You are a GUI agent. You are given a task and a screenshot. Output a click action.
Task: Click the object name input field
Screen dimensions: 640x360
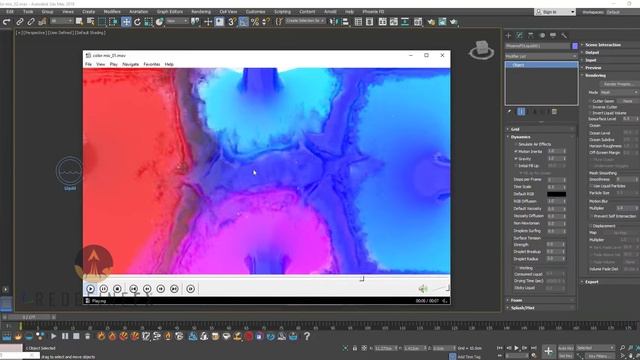point(538,46)
